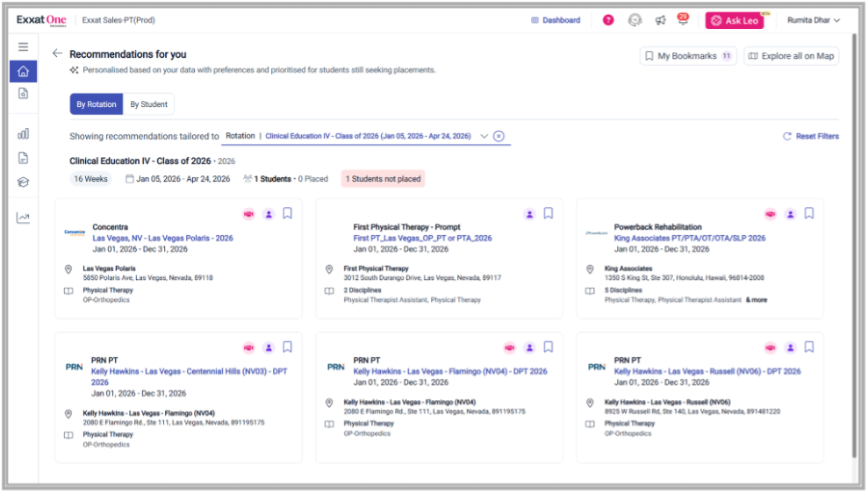Click the pink preference icon on Russell (NV06) card

(x=771, y=348)
